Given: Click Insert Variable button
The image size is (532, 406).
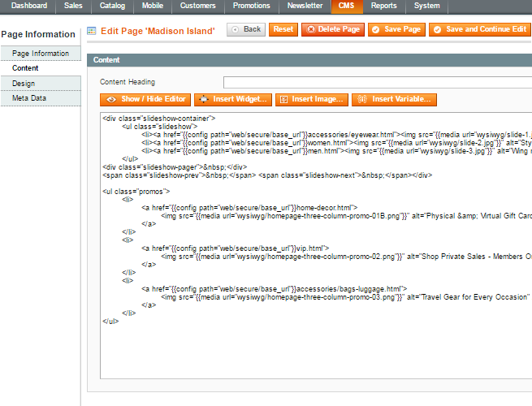Looking at the screenshot, I should tap(395, 99).
